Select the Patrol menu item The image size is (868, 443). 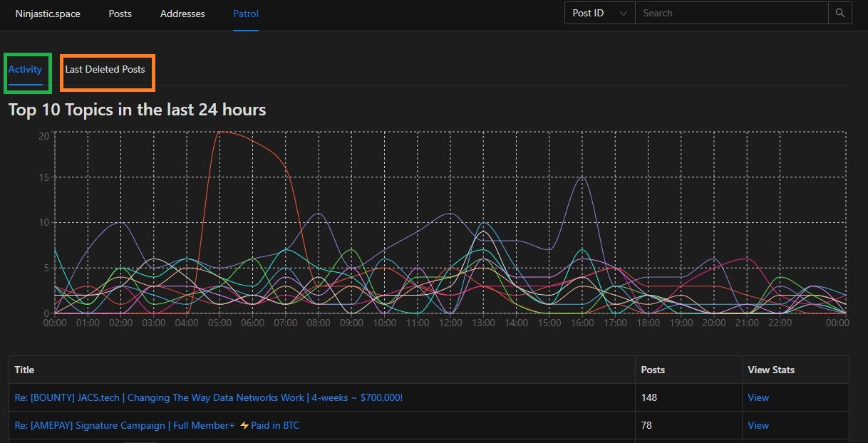pyautogui.click(x=246, y=14)
